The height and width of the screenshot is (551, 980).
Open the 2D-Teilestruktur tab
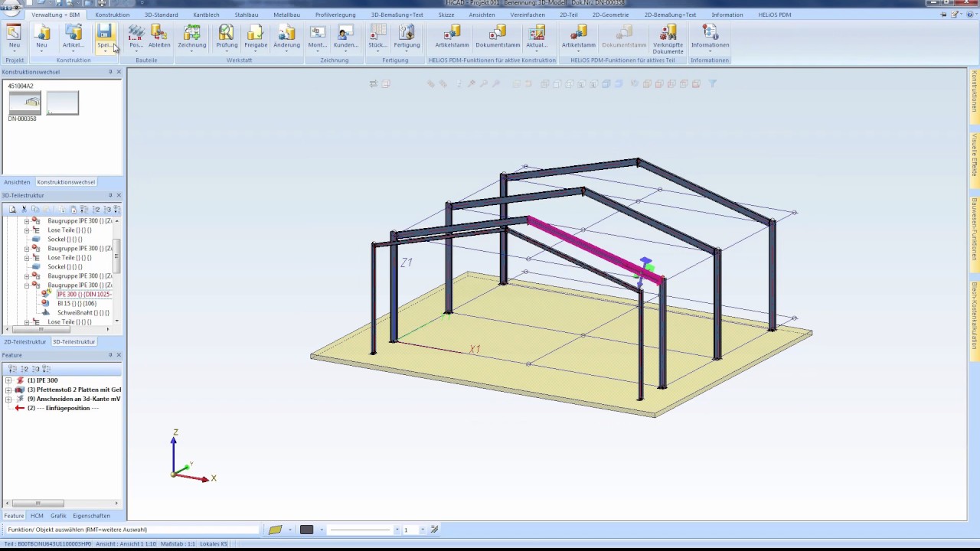pos(25,341)
